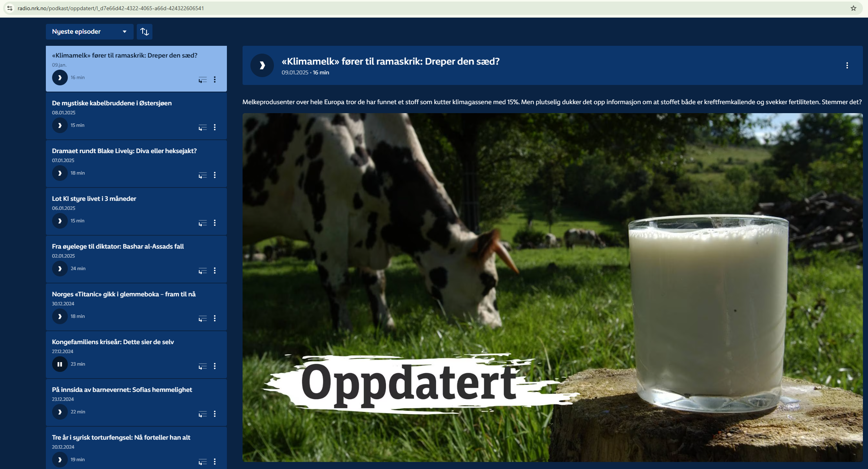Image resolution: width=868 pixels, height=469 pixels.
Task: Play the Klimamelk episode in the header
Action: click(x=262, y=65)
